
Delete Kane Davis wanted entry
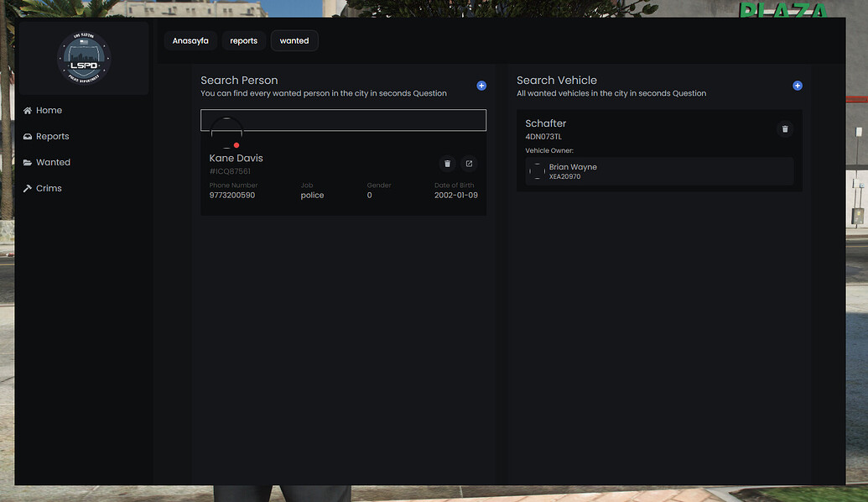click(x=447, y=164)
